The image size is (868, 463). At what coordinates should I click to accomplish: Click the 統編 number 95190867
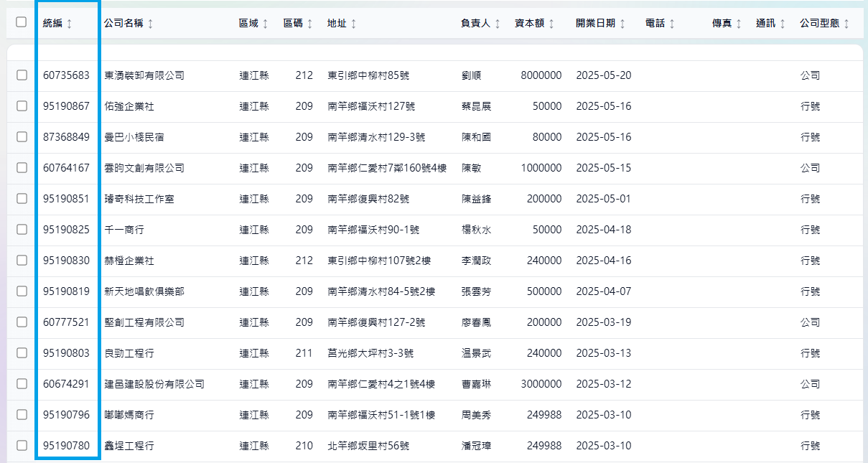pyautogui.click(x=66, y=106)
